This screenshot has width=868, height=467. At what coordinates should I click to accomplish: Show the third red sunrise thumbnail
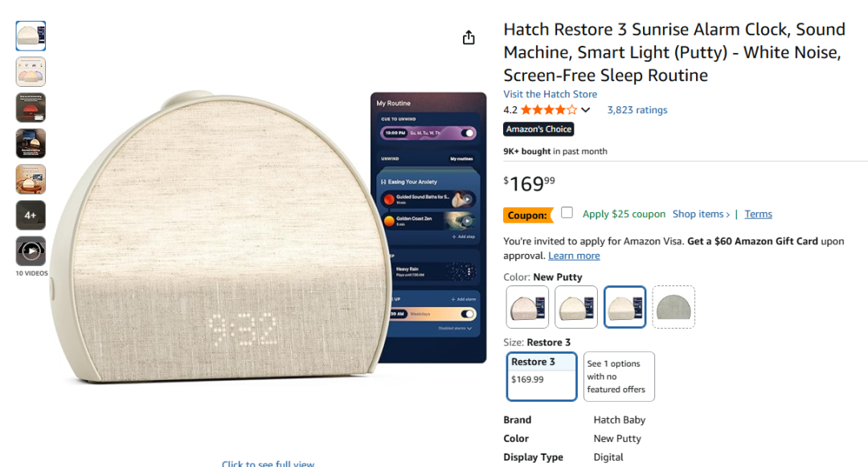click(x=31, y=108)
